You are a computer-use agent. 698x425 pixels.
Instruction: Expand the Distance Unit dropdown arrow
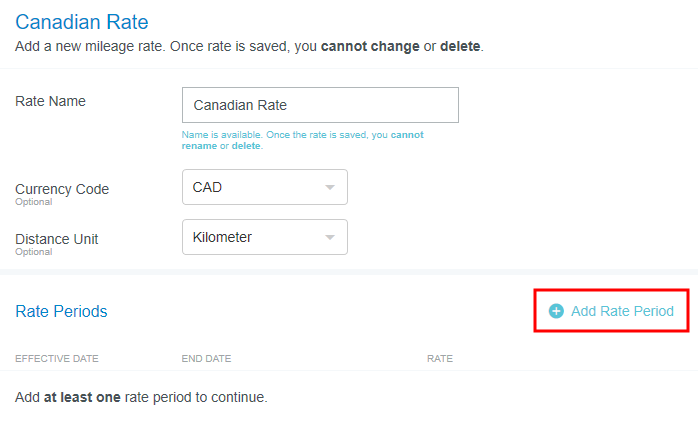click(x=330, y=237)
